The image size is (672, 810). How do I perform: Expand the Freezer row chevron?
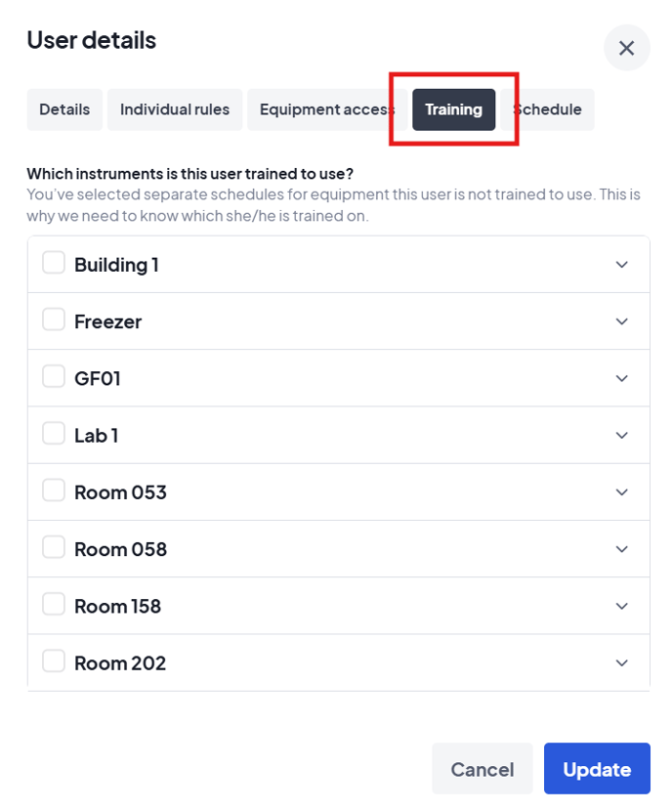pos(622,321)
